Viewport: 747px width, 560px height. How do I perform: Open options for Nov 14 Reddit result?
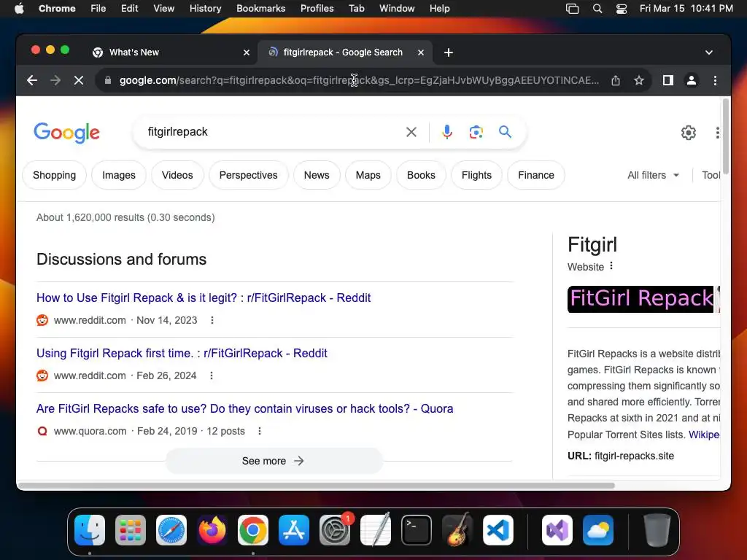212,321
